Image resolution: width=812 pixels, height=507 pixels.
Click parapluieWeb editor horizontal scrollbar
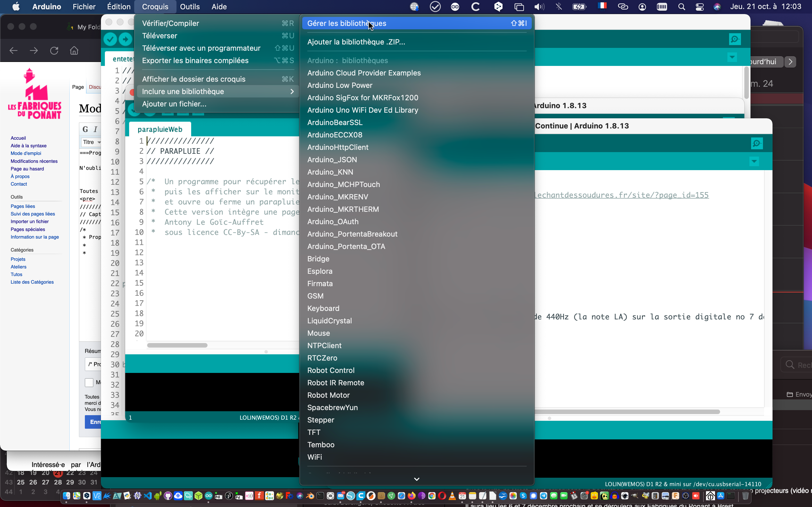(x=177, y=345)
